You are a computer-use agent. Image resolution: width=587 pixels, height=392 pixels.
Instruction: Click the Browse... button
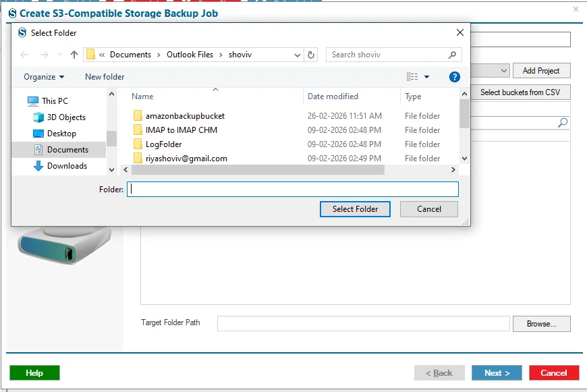(x=541, y=324)
